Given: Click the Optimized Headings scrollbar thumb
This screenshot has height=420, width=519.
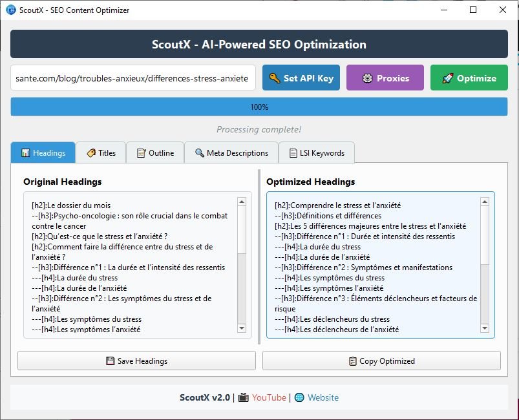Looking at the screenshot, I should click(485, 235).
